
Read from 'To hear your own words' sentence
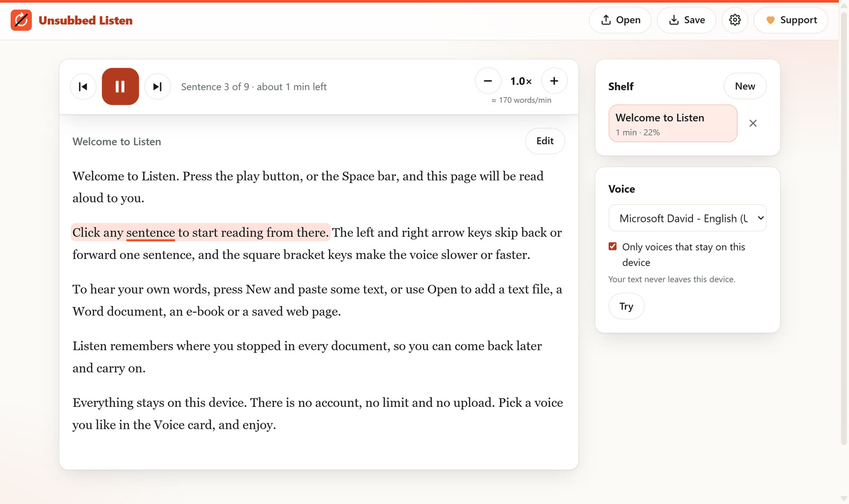(x=317, y=300)
